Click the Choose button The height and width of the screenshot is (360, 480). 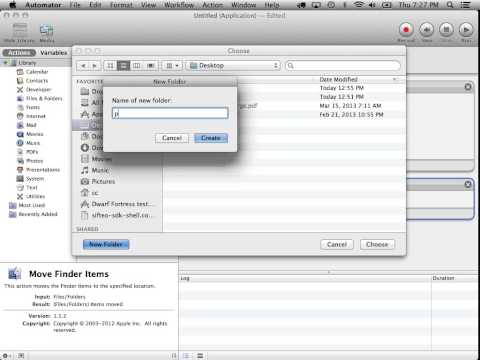pos(377,244)
